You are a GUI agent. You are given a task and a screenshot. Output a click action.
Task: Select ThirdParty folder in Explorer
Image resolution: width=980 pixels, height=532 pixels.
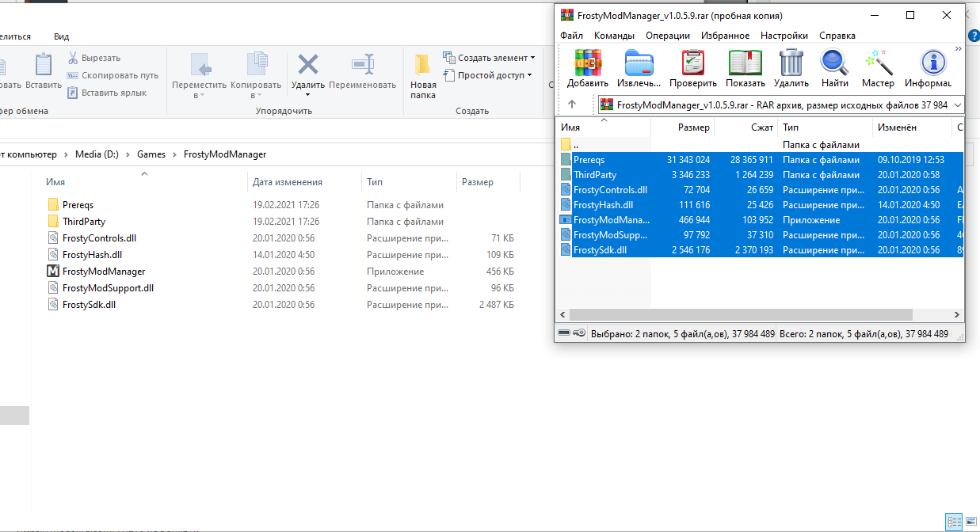[83, 222]
